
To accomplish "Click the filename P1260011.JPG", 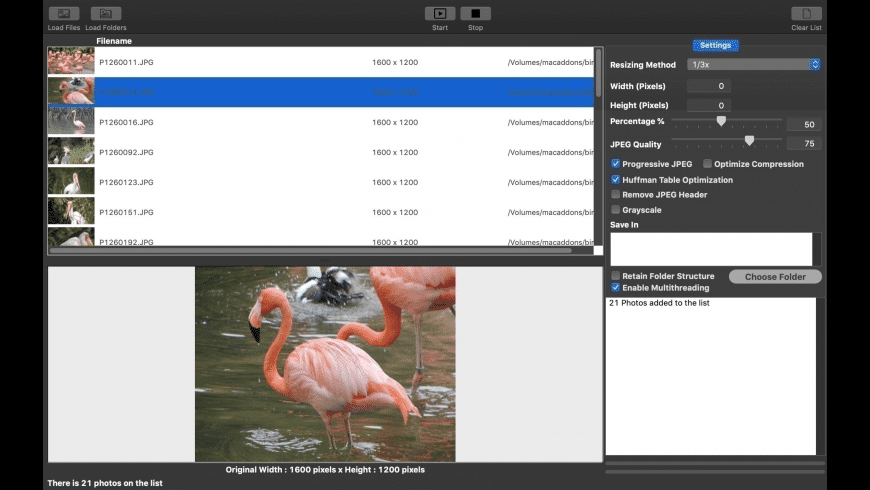I will pos(127,62).
